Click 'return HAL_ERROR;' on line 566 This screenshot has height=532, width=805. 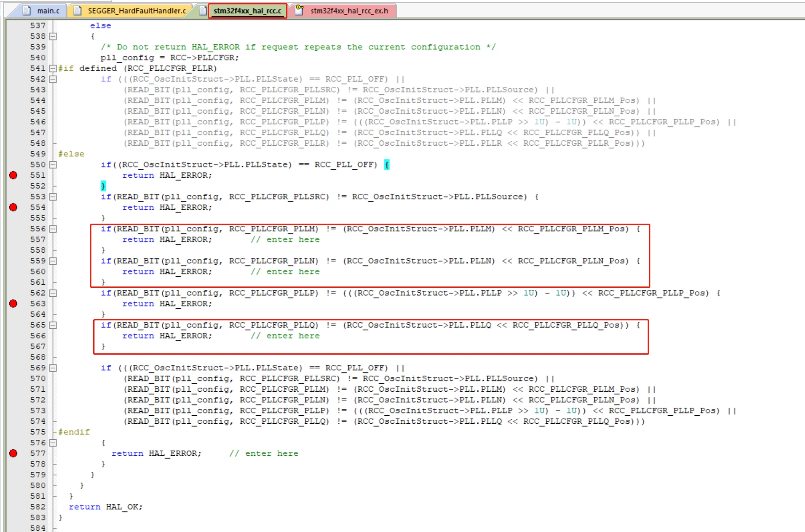[167, 336]
